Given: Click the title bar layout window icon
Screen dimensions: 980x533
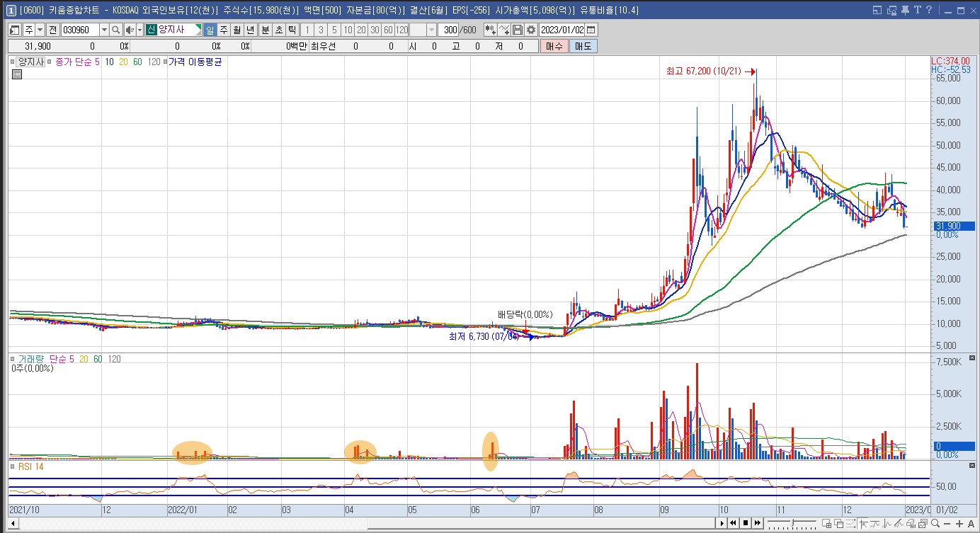Looking at the screenshot, I should 877,10.
